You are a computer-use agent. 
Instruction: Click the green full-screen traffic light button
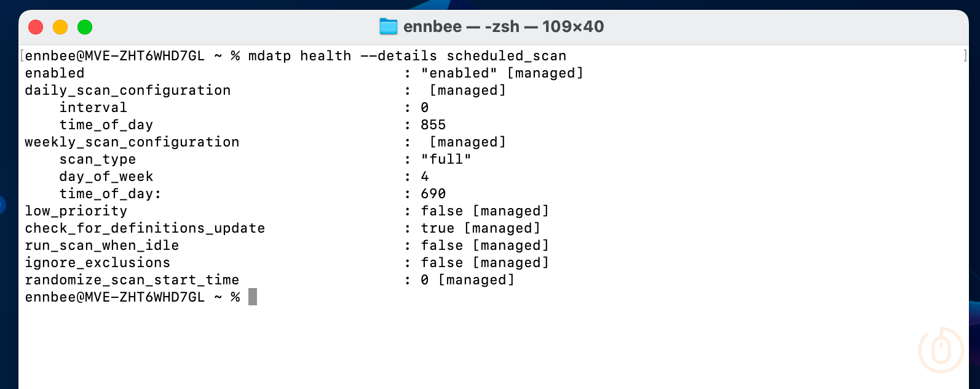point(85,27)
